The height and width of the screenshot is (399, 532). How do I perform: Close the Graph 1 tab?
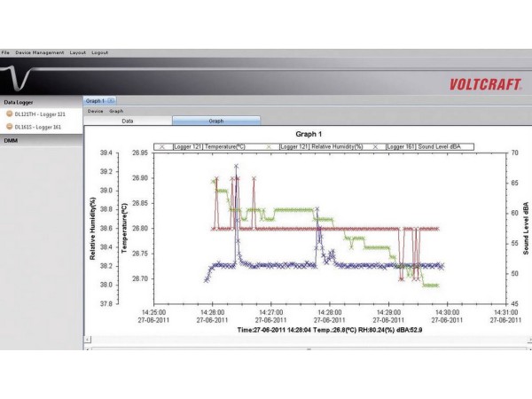(111, 101)
